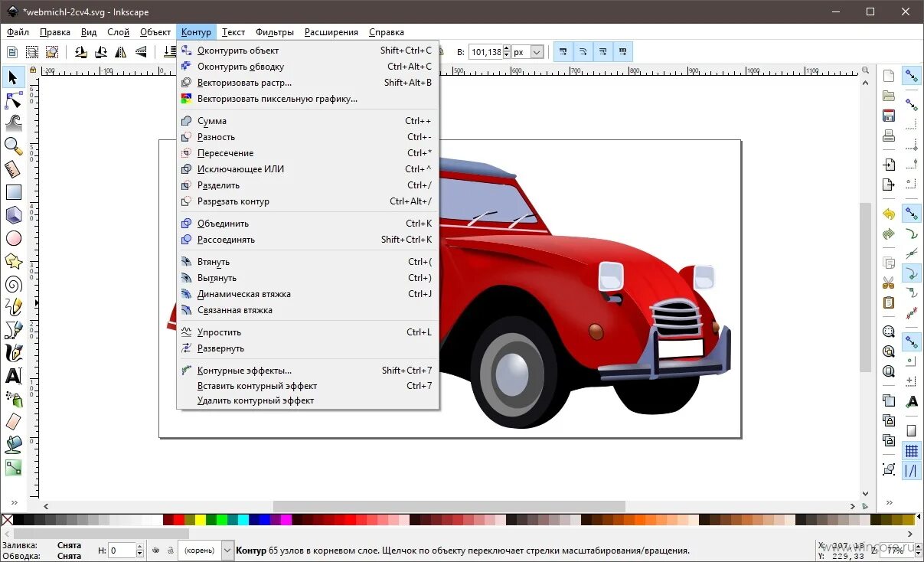This screenshot has height=562, width=924.
Task: Toggle the snapping enable button at top right
Action: click(x=912, y=76)
